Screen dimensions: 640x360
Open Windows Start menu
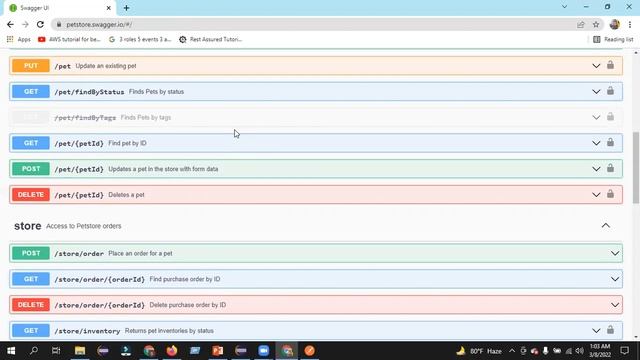tap(11, 351)
